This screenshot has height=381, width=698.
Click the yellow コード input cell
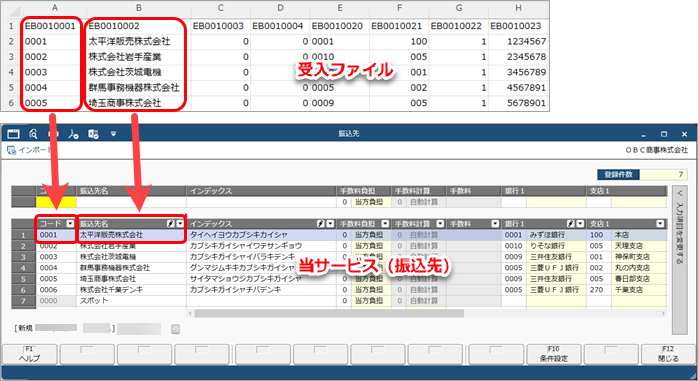click(56, 202)
